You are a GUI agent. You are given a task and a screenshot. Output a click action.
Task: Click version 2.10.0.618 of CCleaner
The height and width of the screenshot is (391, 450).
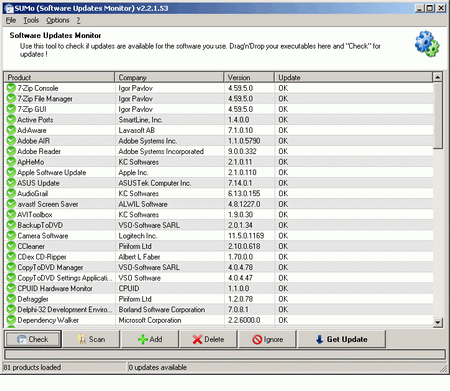coord(244,246)
